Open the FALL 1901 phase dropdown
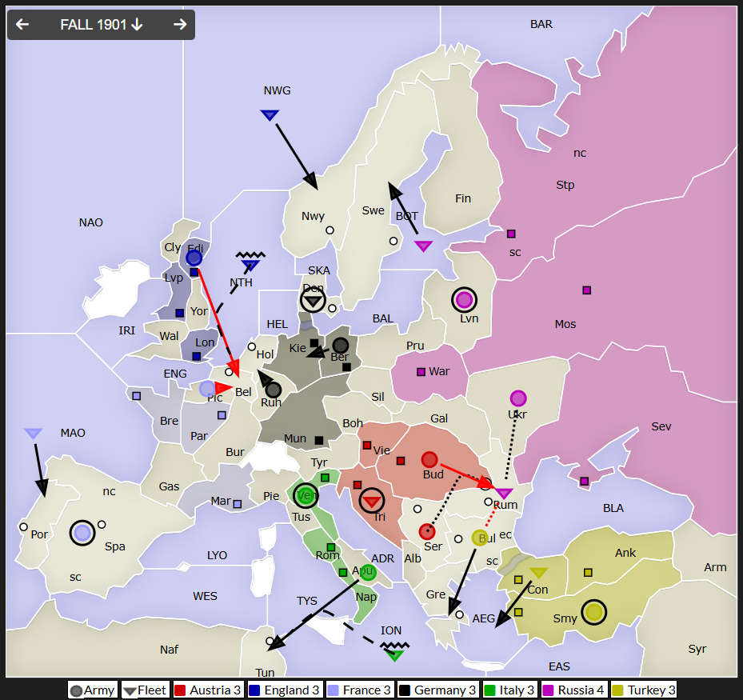This screenshot has width=743, height=700. click(101, 25)
